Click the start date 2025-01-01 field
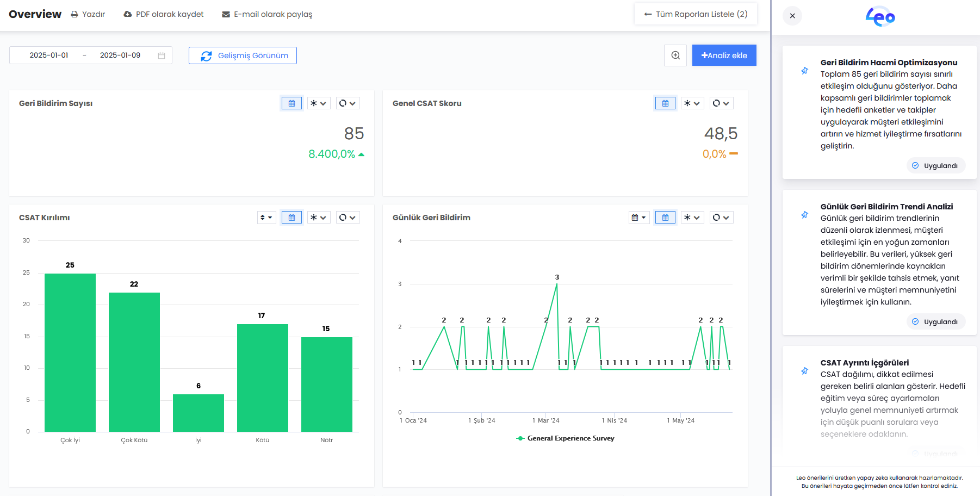This screenshot has height=496, width=980. coord(49,55)
